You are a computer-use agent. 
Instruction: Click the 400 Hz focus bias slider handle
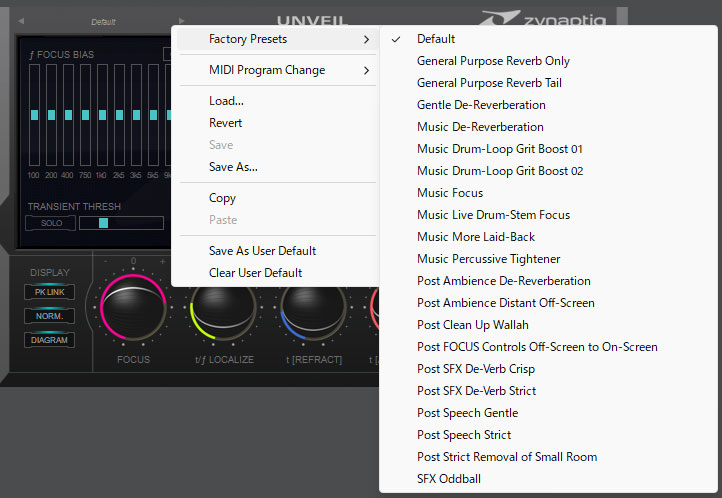(x=66, y=115)
